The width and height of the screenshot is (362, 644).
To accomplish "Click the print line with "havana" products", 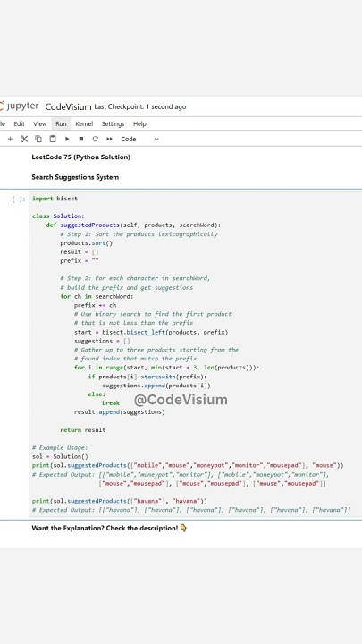I will click(120, 501).
